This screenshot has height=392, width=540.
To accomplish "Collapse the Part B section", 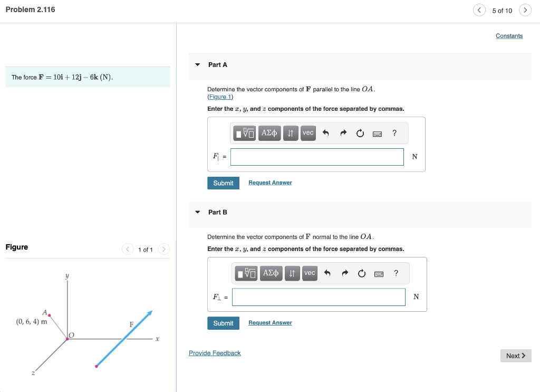I will click(197, 212).
